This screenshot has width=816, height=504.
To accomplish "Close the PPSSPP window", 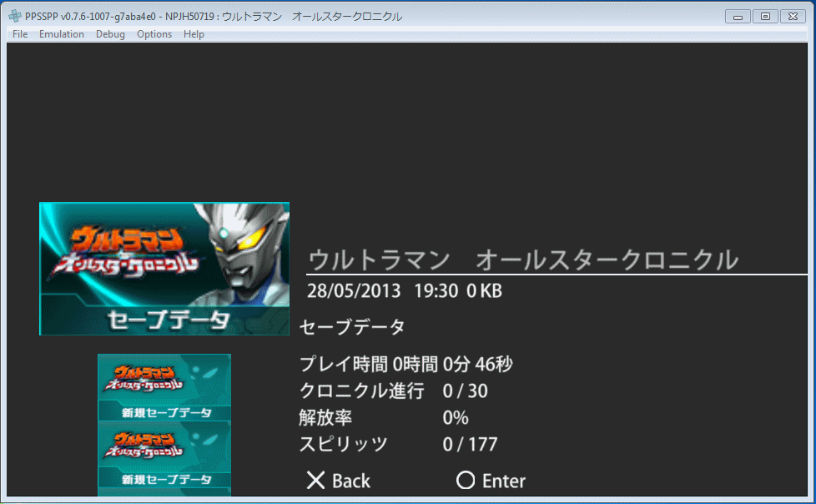I will click(x=793, y=17).
